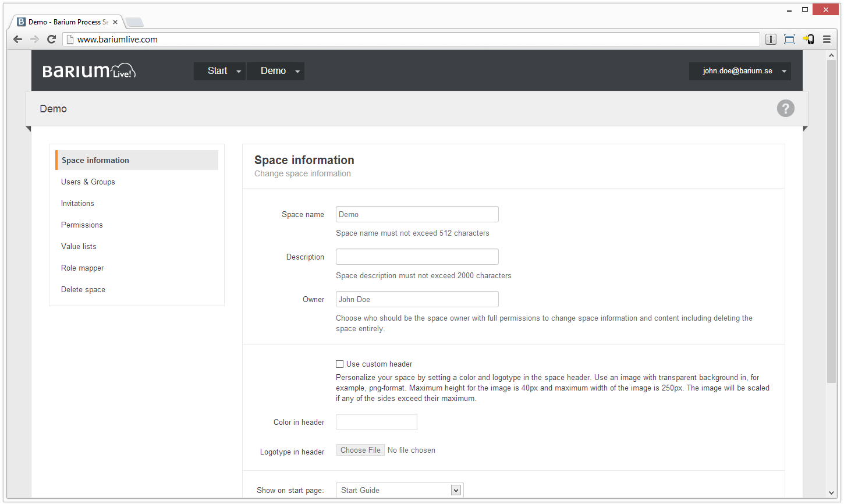Screen dimensions: 844x504
Task: Click the browser back arrow
Action: [x=17, y=40]
